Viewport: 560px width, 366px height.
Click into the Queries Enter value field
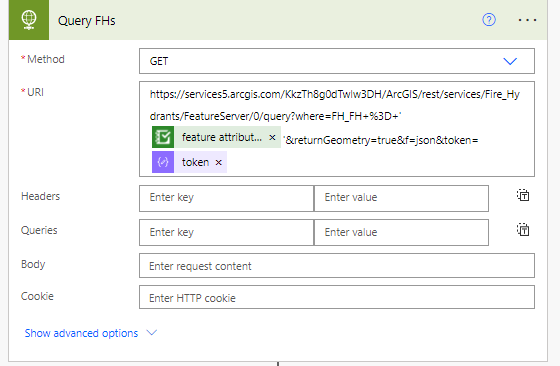click(401, 232)
